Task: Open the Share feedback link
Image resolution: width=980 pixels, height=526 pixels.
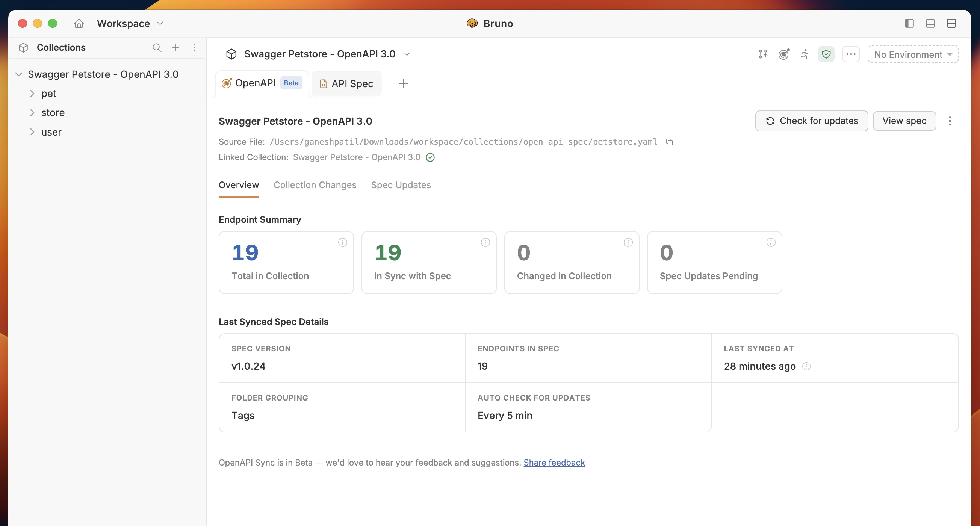Action: tap(554, 463)
